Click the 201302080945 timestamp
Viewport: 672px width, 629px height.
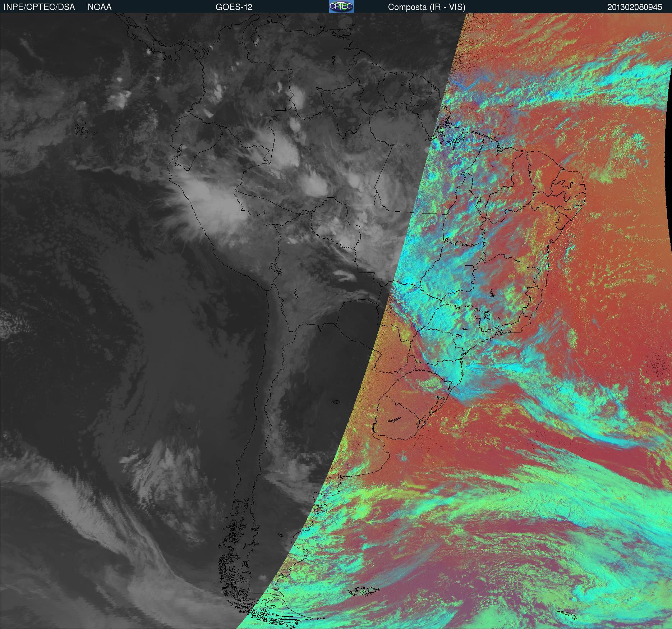pyautogui.click(x=635, y=7)
